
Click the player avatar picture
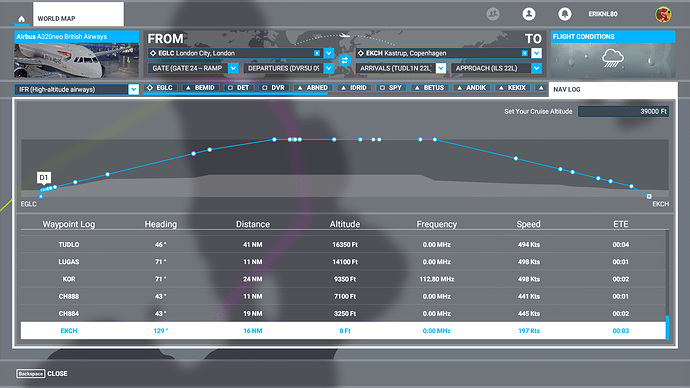(x=663, y=14)
